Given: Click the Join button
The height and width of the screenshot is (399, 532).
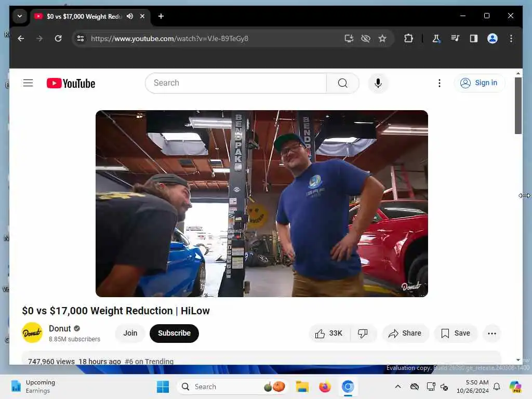Looking at the screenshot, I should (x=130, y=333).
